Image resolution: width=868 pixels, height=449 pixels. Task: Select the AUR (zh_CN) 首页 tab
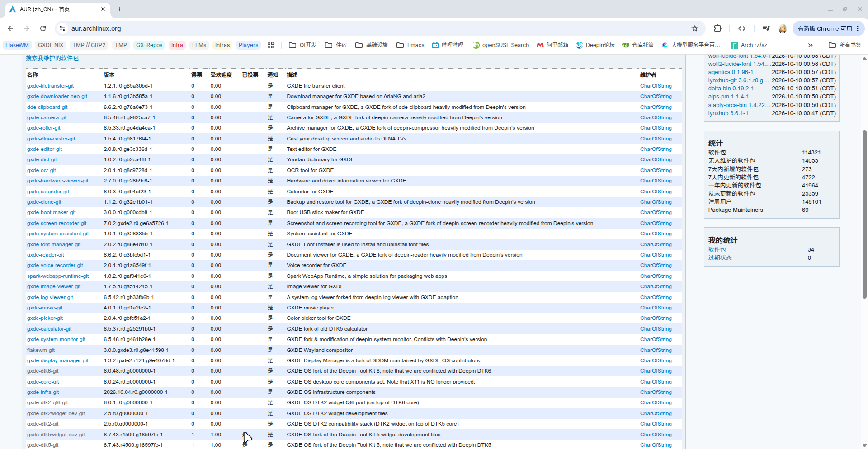[x=57, y=9]
